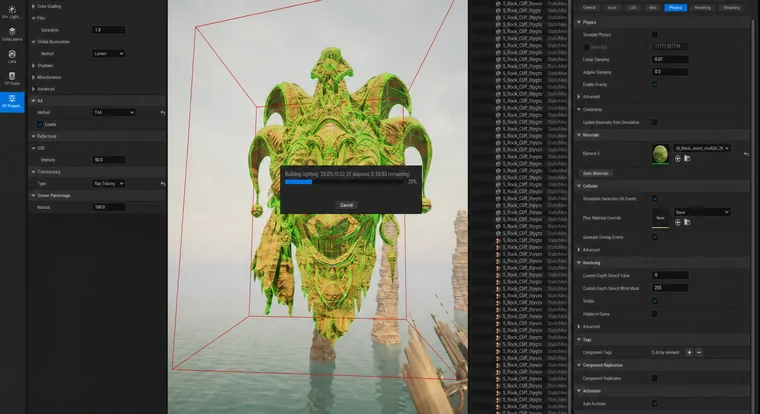The width and height of the screenshot is (760, 414).
Task: Switch to the LOD filter tab
Action: coord(633,7)
